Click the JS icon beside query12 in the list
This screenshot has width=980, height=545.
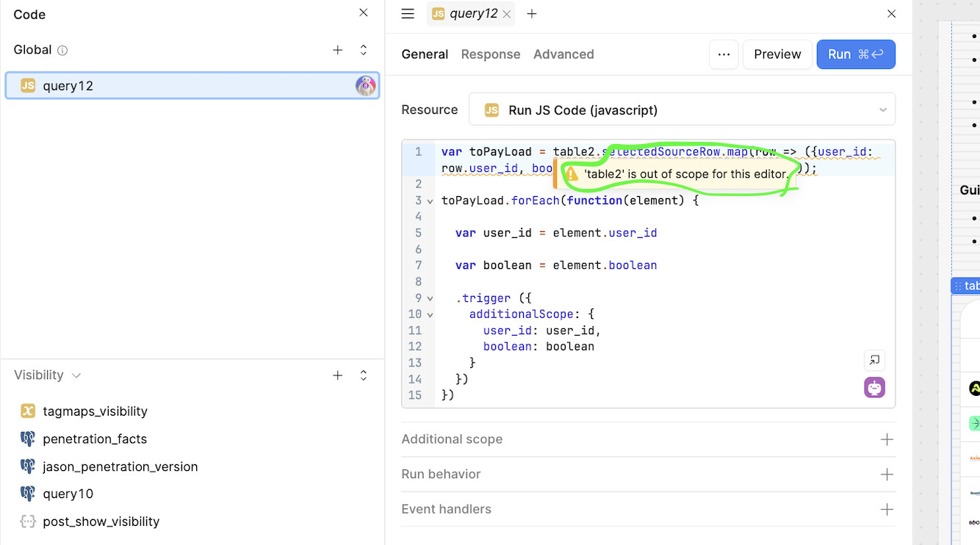[x=28, y=86]
